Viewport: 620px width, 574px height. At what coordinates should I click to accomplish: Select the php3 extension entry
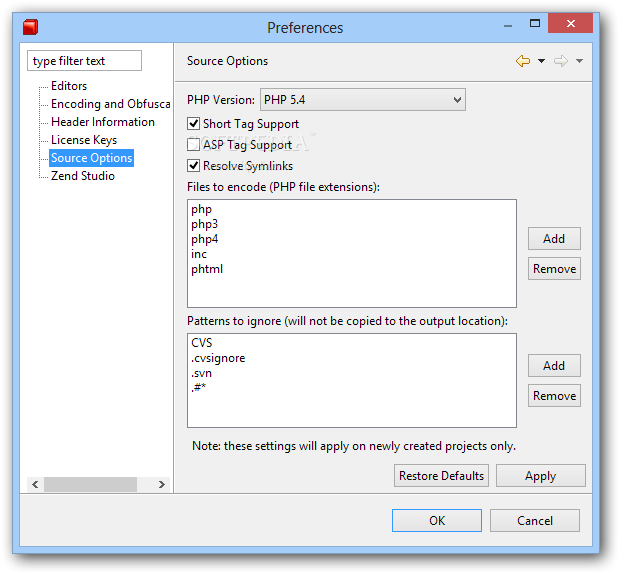(x=204, y=224)
